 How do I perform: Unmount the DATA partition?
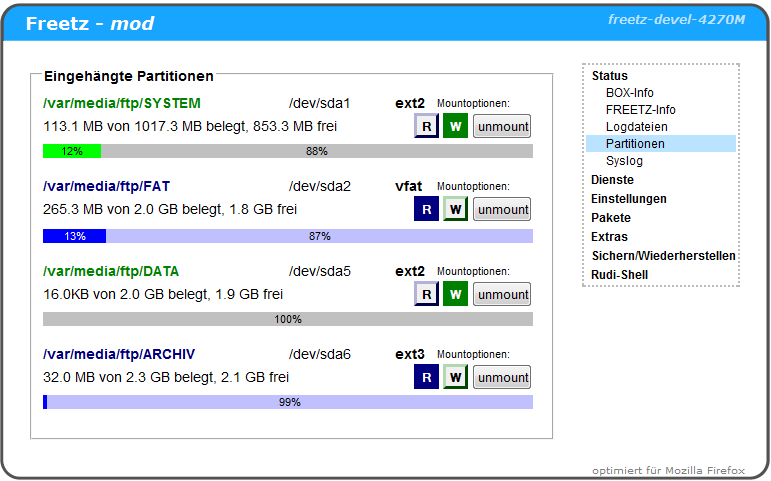tap(502, 294)
